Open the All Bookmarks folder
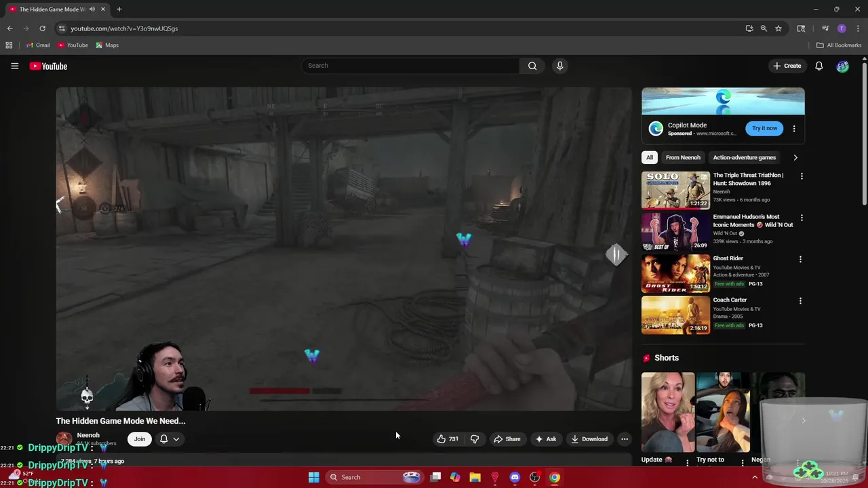The image size is (868, 488). click(x=839, y=45)
